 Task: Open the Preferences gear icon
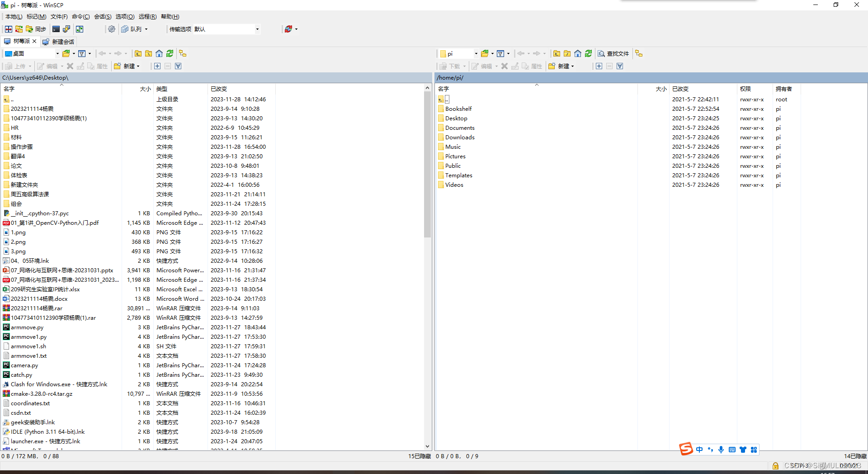click(111, 29)
